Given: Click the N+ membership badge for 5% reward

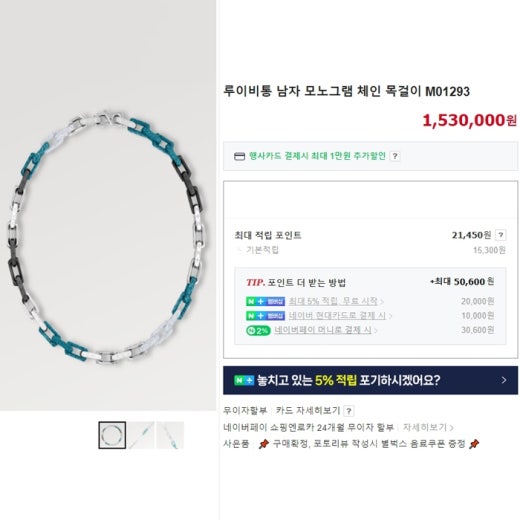Looking at the screenshot, I should pyautogui.click(x=265, y=301).
